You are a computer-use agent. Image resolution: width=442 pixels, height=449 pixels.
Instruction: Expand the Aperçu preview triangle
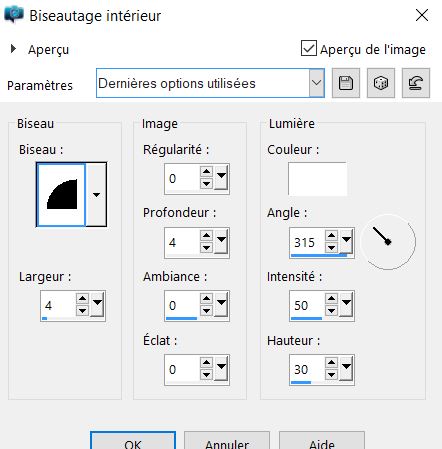(x=13, y=49)
